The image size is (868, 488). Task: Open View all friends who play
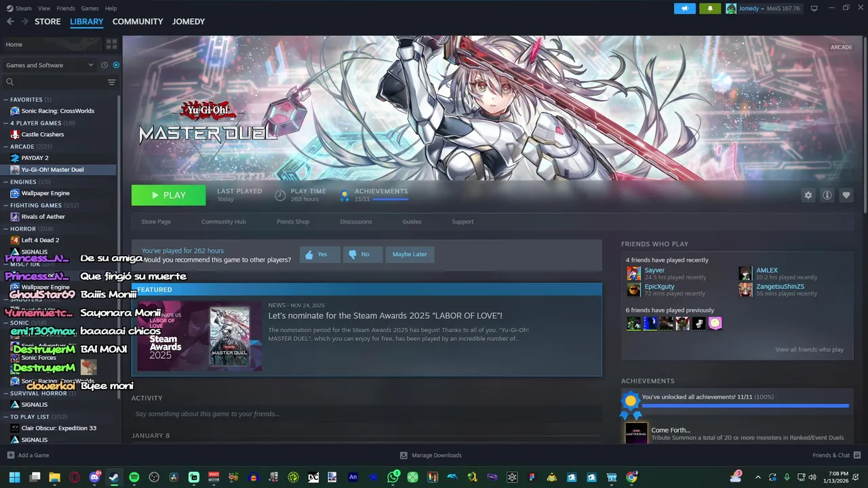[809, 350]
